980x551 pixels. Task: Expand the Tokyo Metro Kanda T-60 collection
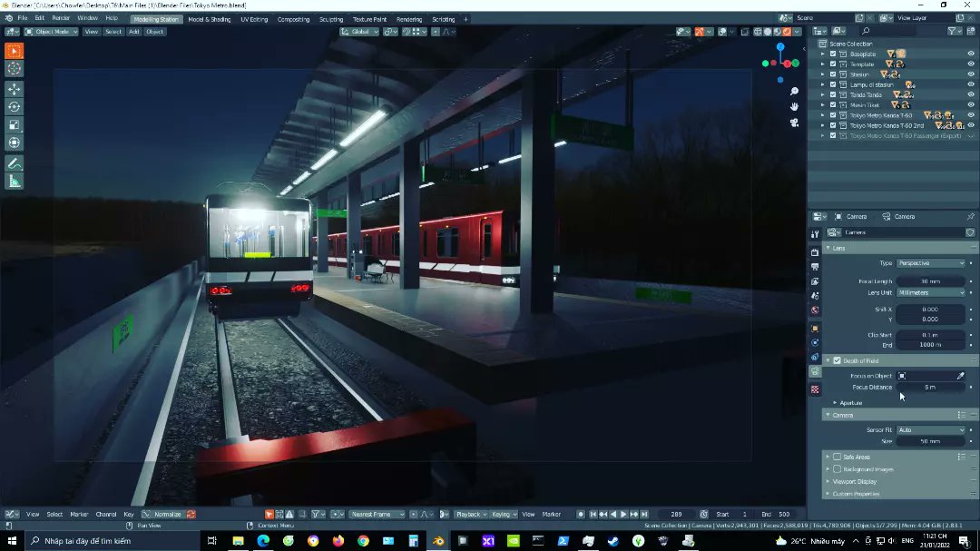point(823,115)
